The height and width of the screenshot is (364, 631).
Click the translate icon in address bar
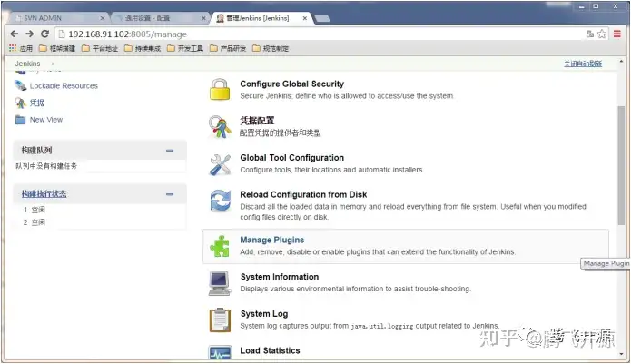click(x=590, y=34)
